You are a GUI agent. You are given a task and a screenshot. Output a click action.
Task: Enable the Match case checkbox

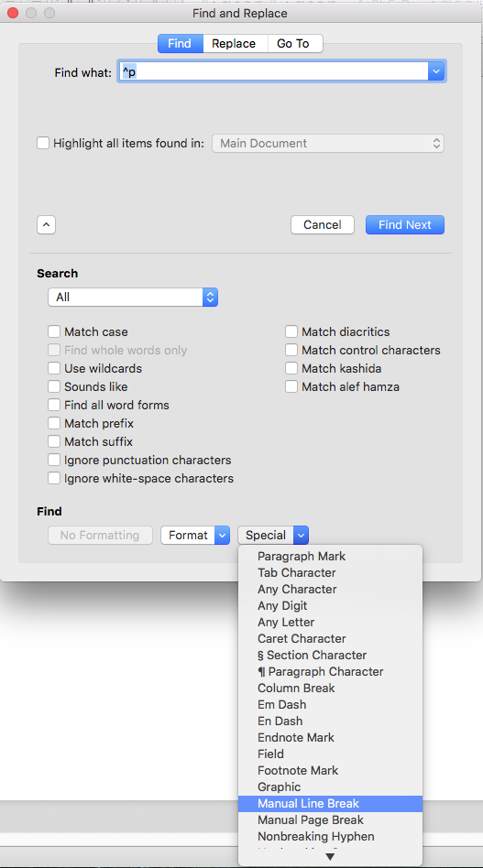click(54, 331)
